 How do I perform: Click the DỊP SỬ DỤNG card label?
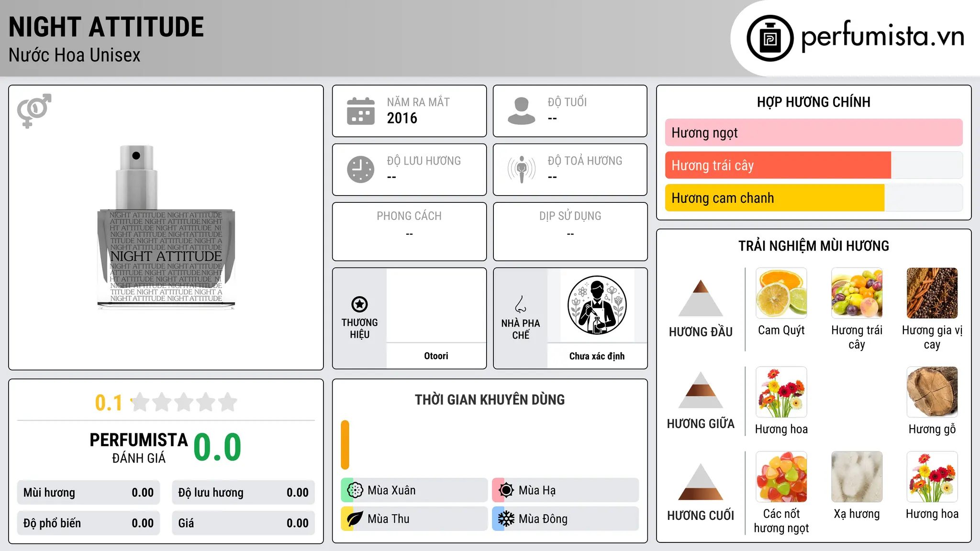coord(570,216)
